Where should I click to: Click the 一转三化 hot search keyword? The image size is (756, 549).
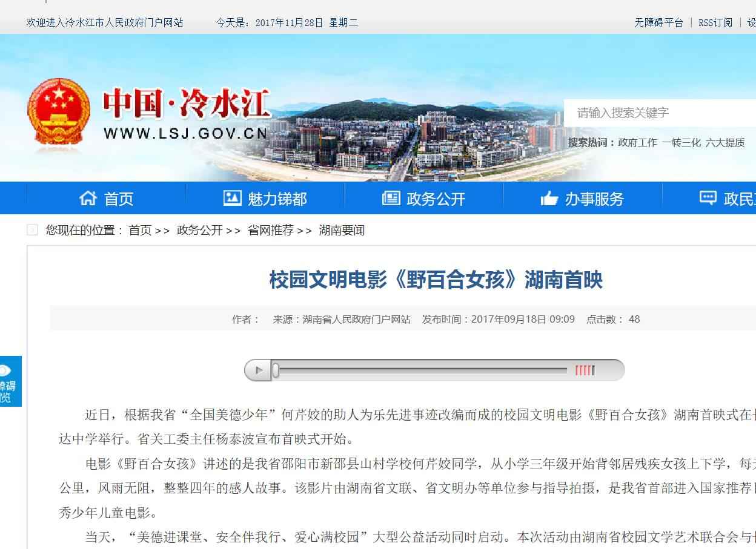point(681,143)
